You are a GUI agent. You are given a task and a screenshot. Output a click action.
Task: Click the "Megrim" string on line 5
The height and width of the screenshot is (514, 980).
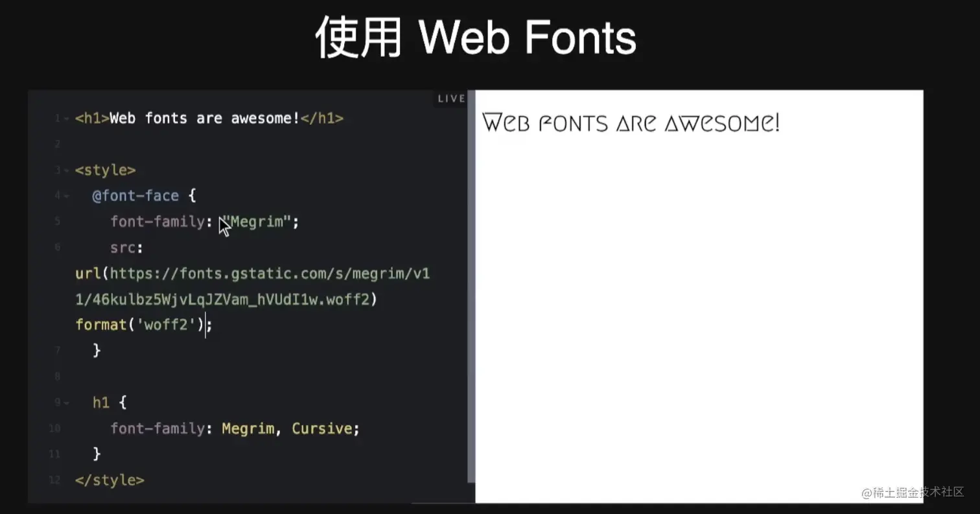[x=257, y=222]
